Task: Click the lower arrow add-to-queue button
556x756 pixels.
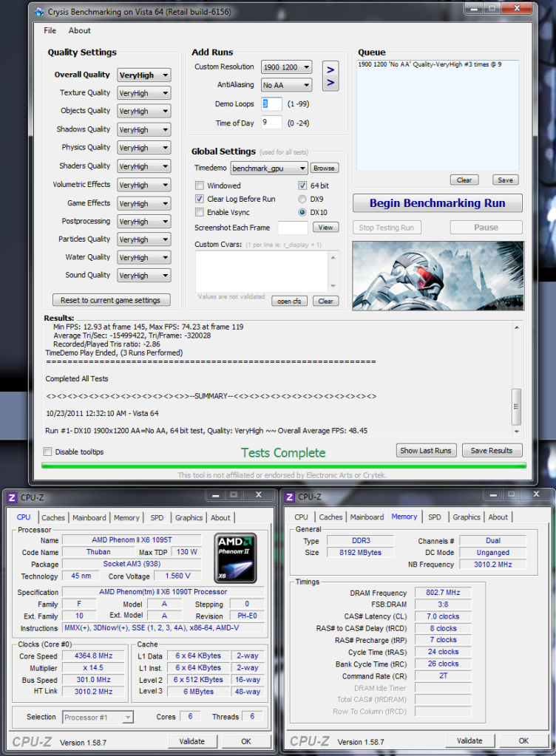Action: point(330,84)
